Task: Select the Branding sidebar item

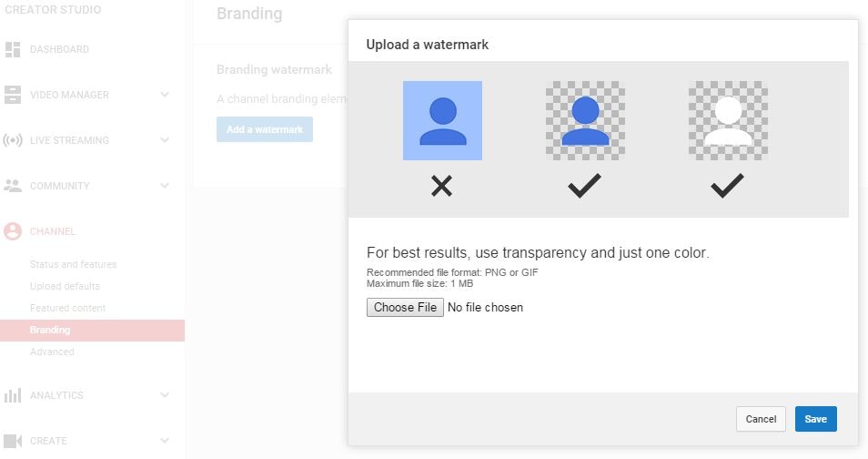Action: [x=50, y=330]
